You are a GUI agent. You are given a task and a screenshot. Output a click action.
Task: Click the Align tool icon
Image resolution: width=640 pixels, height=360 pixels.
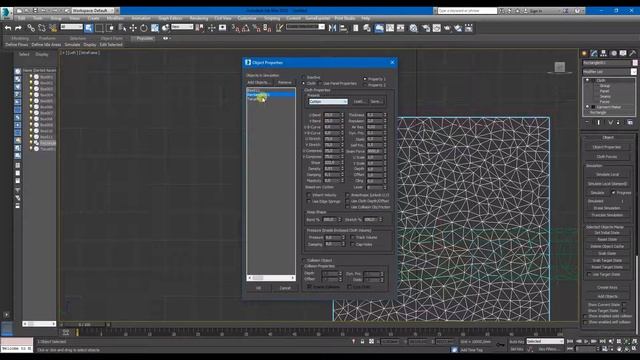tap(343, 28)
